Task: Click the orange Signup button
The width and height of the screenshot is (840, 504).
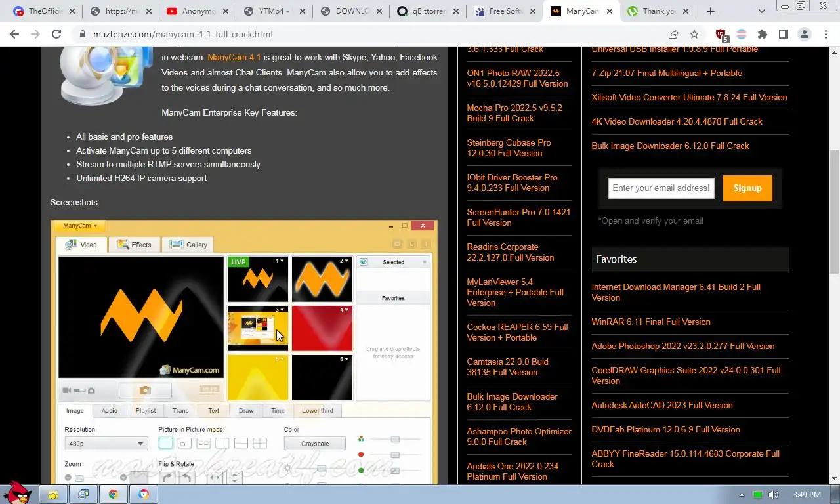Action: pos(747,188)
